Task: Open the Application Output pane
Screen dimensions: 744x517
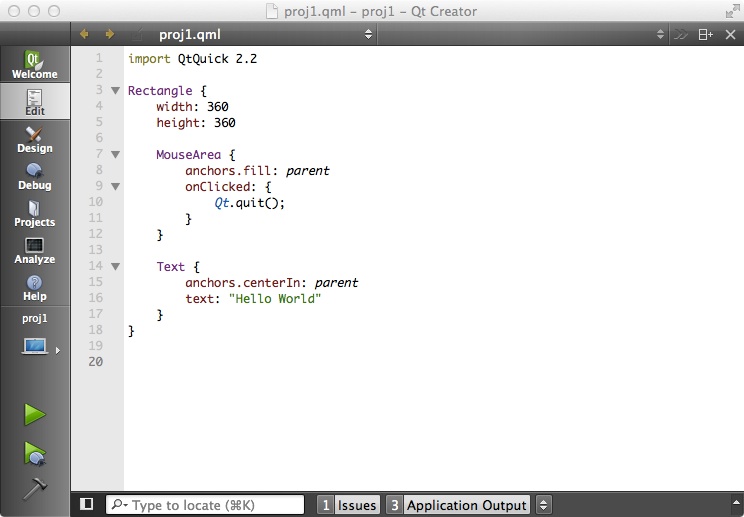Action: pyautogui.click(x=457, y=505)
